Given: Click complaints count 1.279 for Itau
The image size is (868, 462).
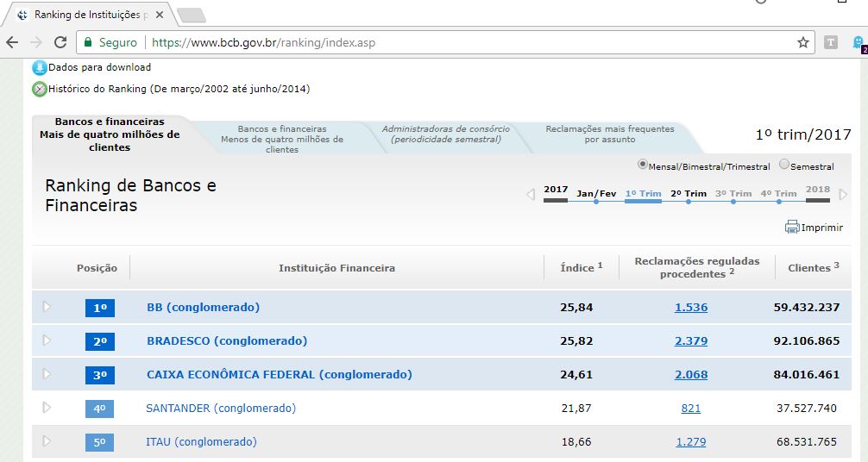Looking at the screenshot, I should tap(691, 442).
